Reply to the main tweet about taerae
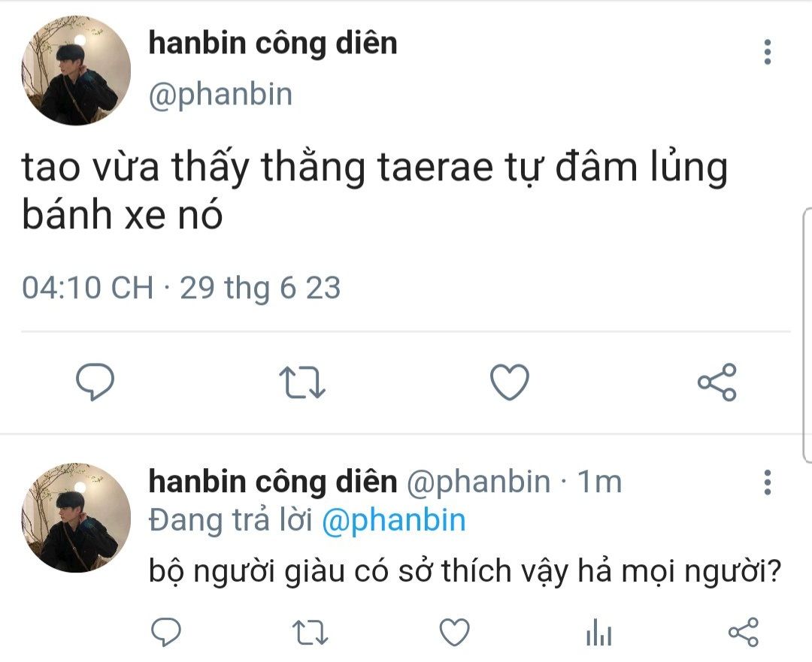The height and width of the screenshot is (662, 812). [x=95, y=382]
